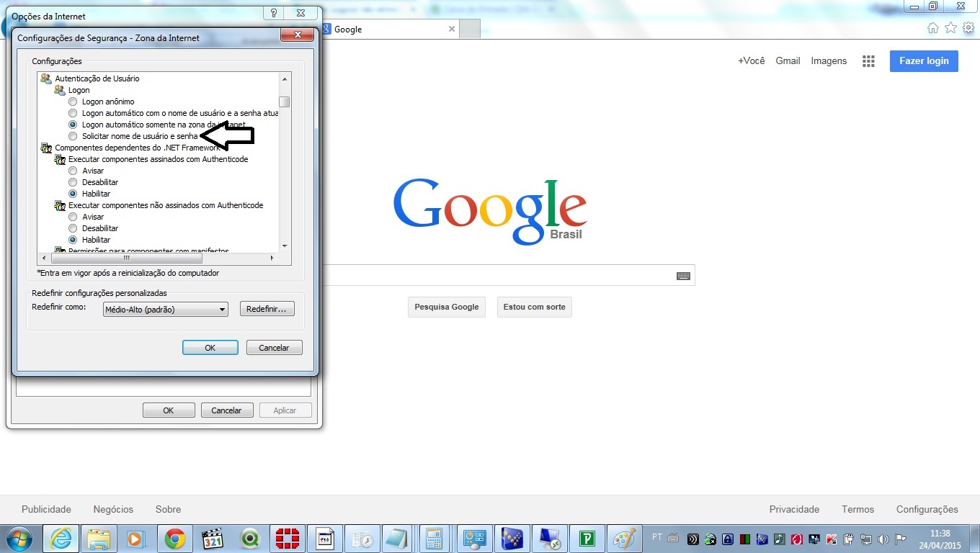Confirm OK in Configurações de Segurança dialog

[210, 348]
